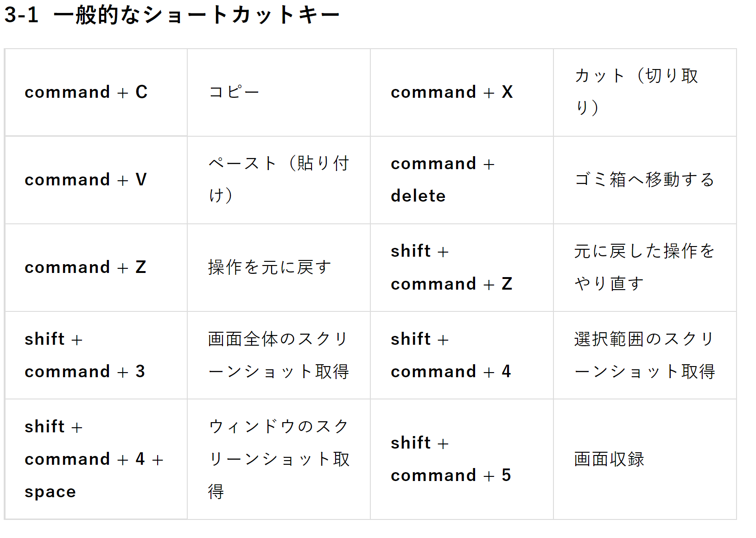Click the 画面収録 description cell
Screen dimensions: 756x538
coord(645,459)
